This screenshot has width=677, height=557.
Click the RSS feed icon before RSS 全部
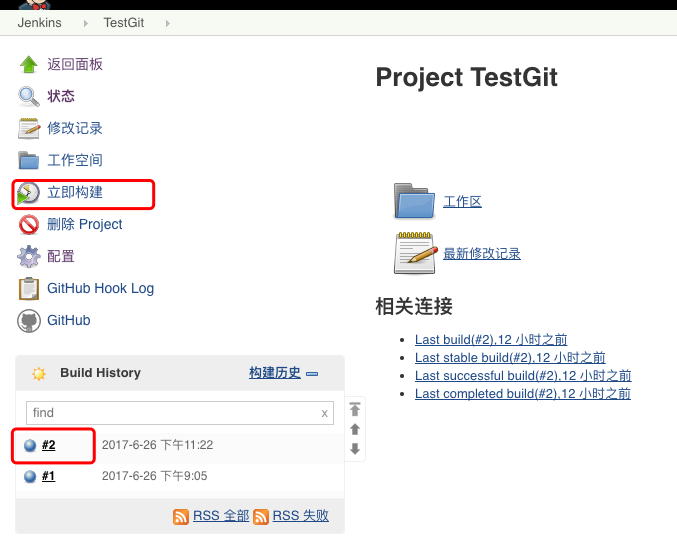click(181, 516)
